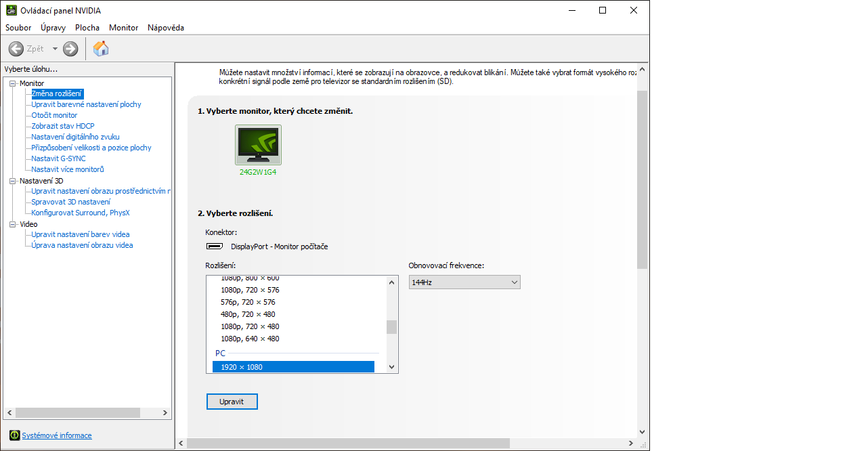The height and width of the screenshot is (451, 868).
Task: Open Upravit nastavení barev videa
Action: point(81,234)
